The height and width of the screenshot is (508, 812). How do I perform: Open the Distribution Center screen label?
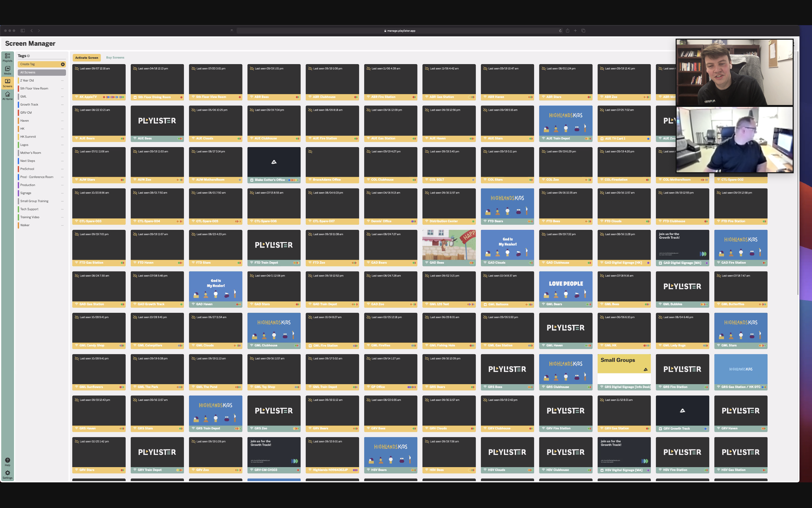point(444,221)
